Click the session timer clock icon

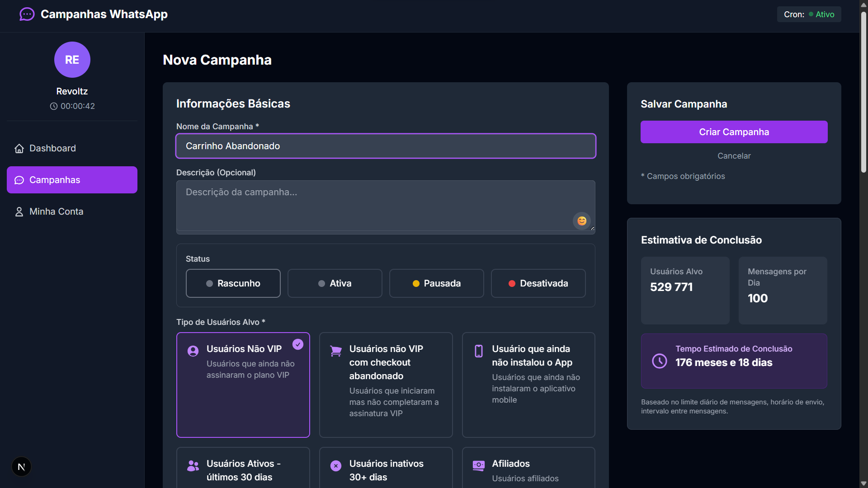[x=54, y=106]
